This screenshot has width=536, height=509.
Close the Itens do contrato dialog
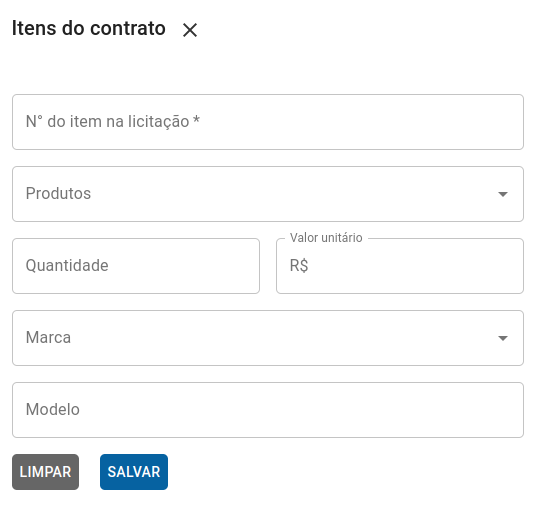pyautogui.click(x=190, y=30)
